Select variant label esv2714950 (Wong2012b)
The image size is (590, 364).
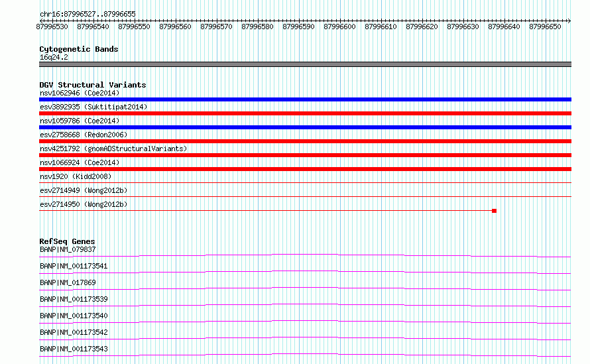(x=84, y=204)
